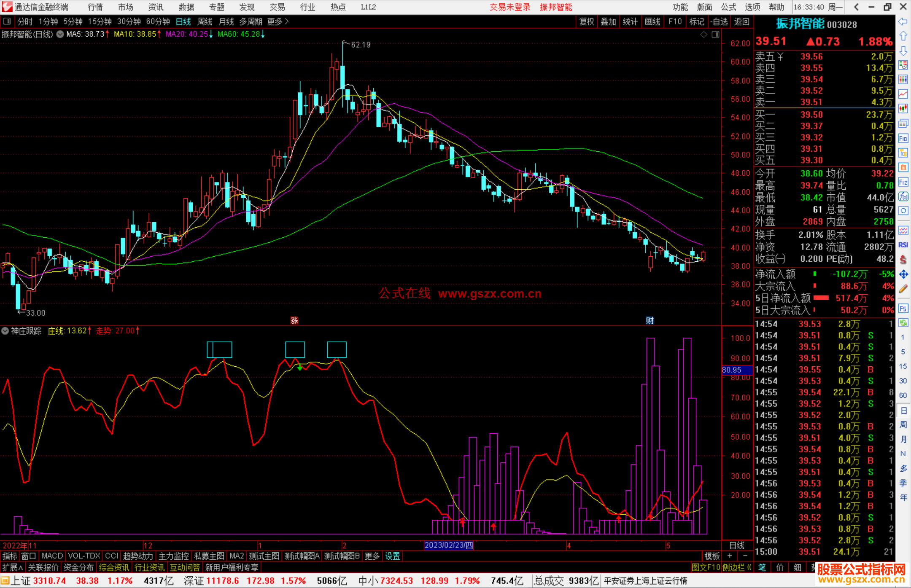This screenshot has height=588, width=911.
Task: Switch to the 周线 weekly period tab
Action: pos(205,21)
